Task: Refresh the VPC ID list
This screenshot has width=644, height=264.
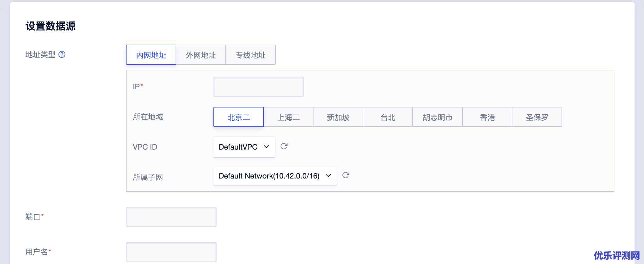Action: point(284,146)
